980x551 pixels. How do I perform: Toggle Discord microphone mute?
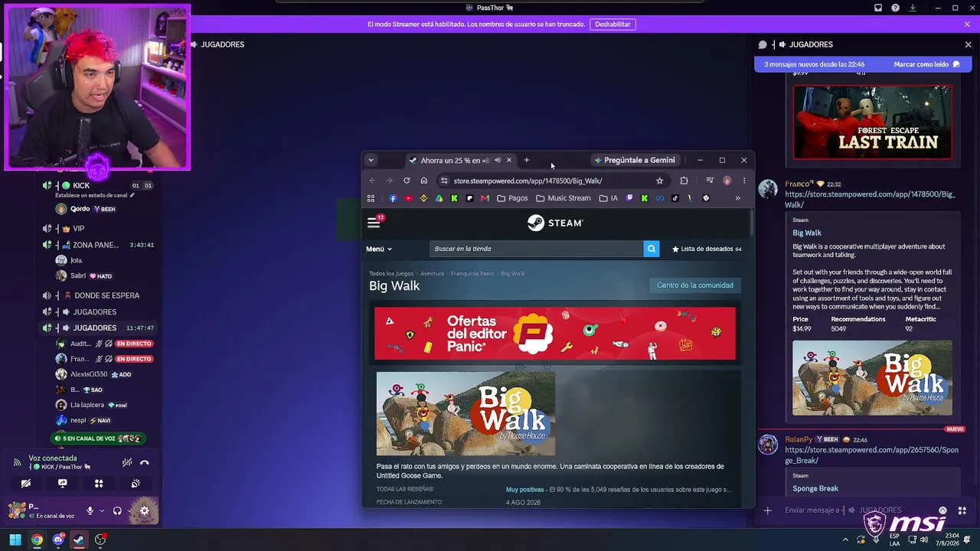pos(90,510)
